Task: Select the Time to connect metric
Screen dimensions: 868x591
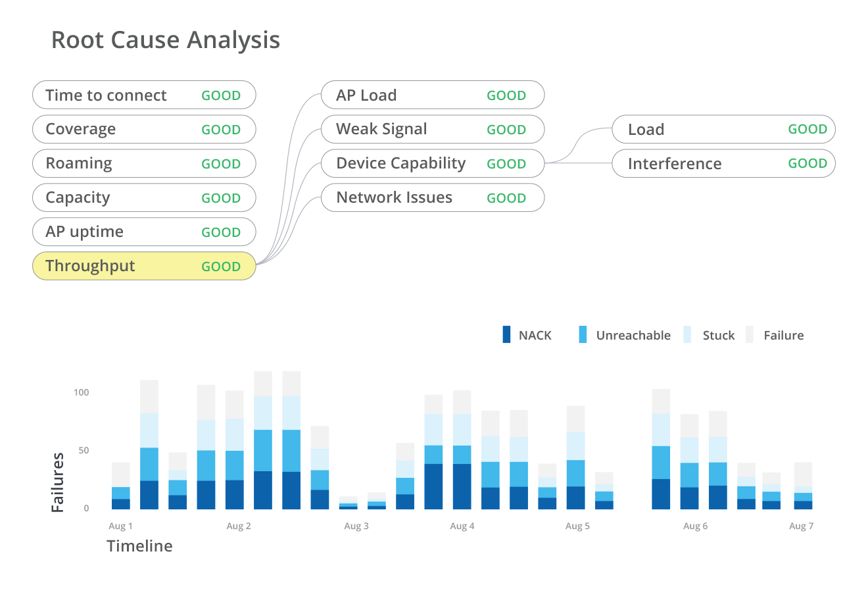Action: [143, 95]
